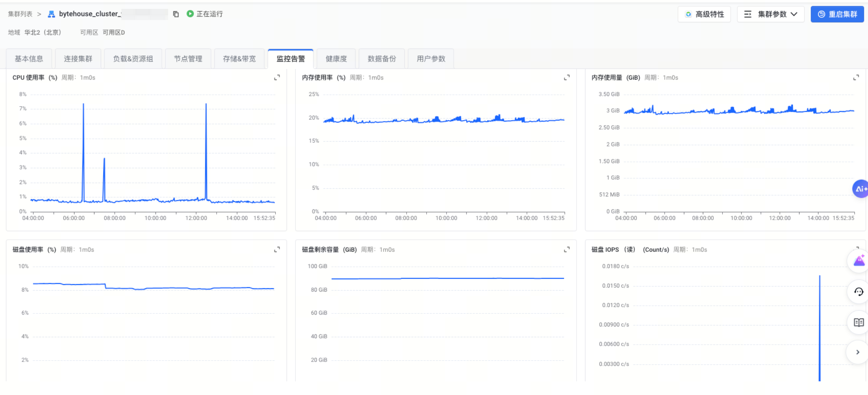Expand the side floating panel arrow
Viewport: 868px width, 395px height.
(858, 352)
